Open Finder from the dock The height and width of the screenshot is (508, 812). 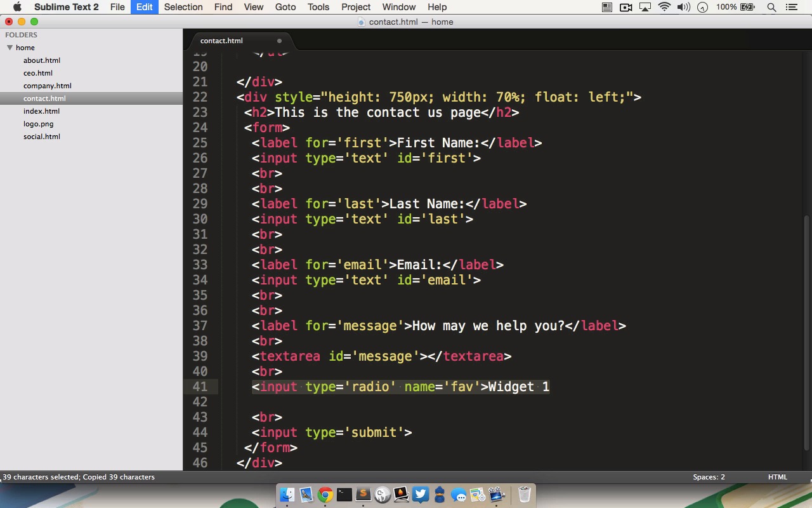pyautogui.click(x=287, y=495)
